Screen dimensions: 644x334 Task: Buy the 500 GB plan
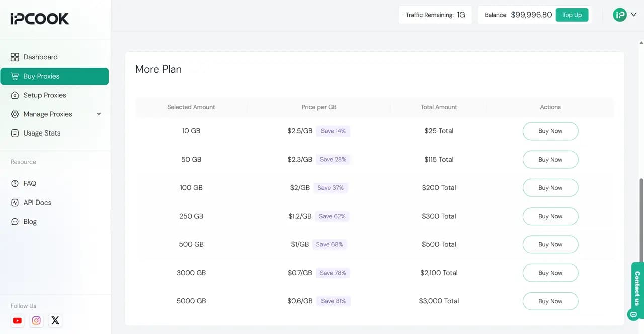point(550,244)
